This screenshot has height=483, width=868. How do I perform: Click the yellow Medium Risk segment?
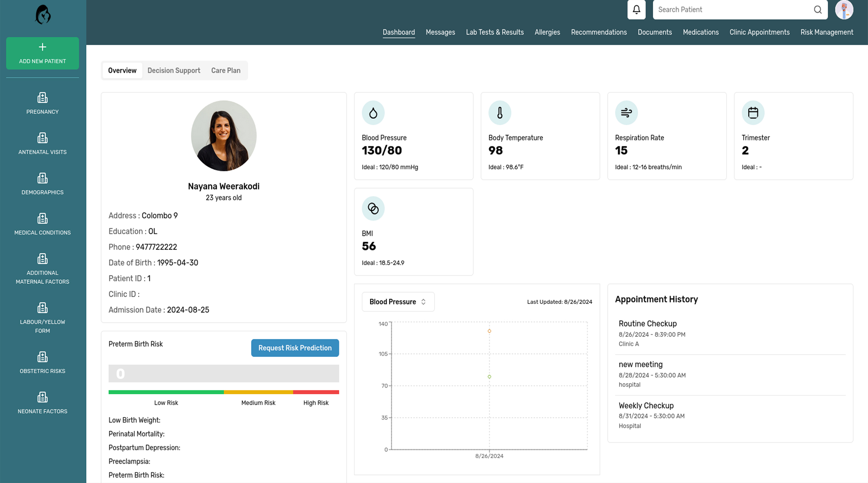point(258,392)
